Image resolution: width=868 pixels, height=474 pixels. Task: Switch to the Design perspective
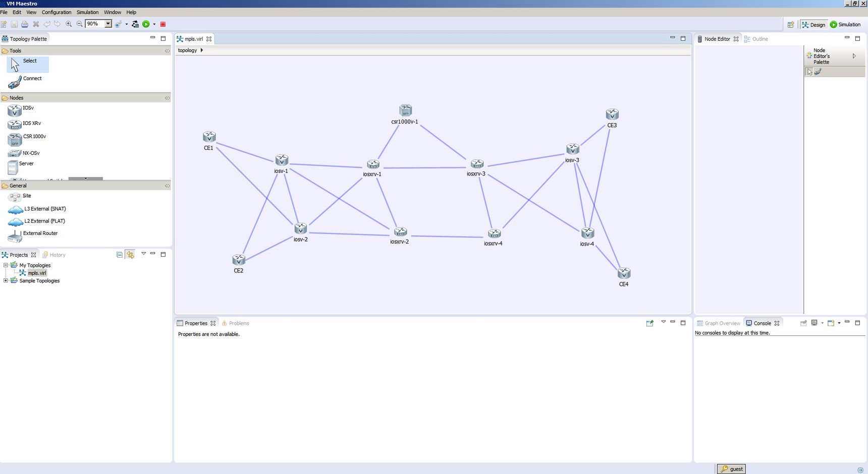coord(813,25)
